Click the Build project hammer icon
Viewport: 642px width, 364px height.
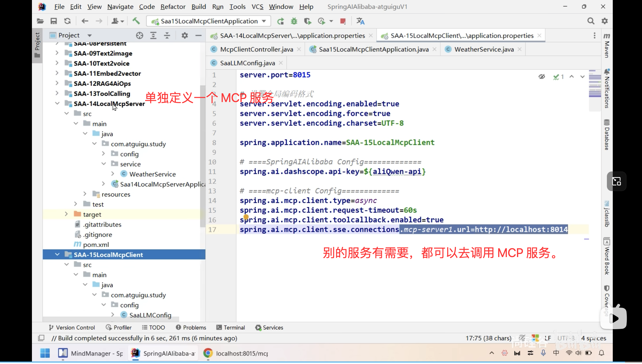[136, 21]
